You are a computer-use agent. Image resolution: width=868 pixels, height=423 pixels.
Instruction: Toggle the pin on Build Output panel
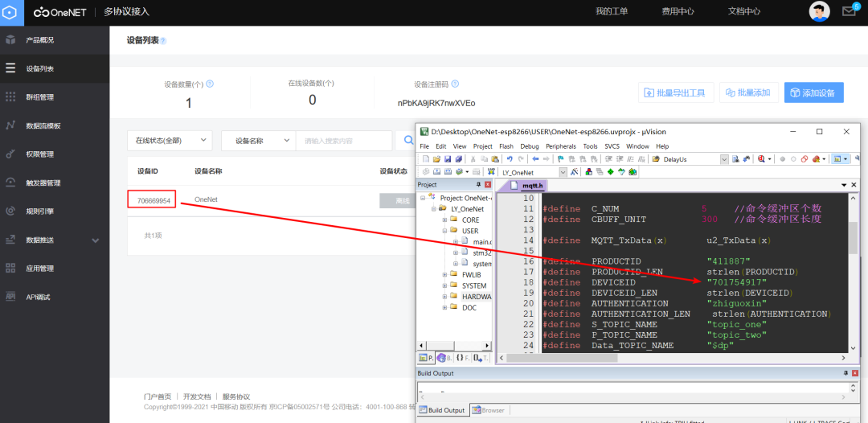click(845, 373)
